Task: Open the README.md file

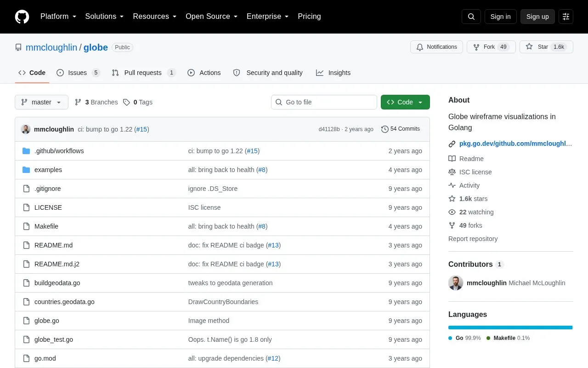Action: point(53,245)
